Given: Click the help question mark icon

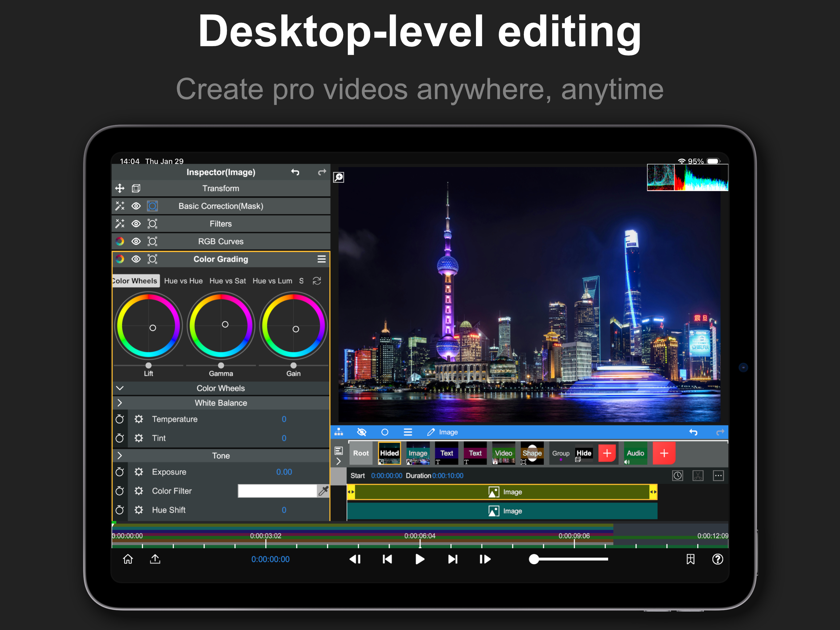Looking at the screenshot, I should point(717,559).
